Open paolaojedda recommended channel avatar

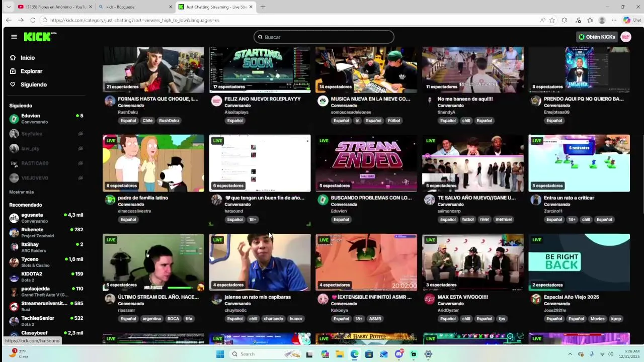[x=14, y=292]
